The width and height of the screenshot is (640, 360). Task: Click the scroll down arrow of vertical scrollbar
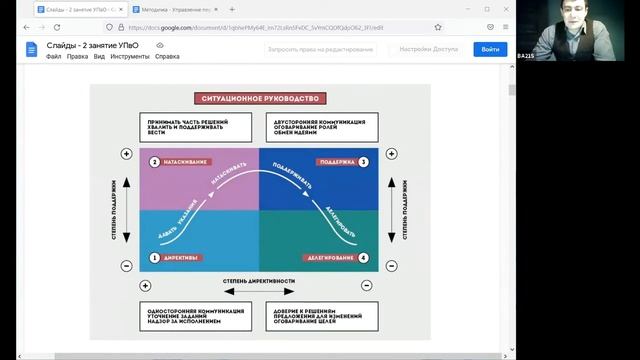coord(512,349)
